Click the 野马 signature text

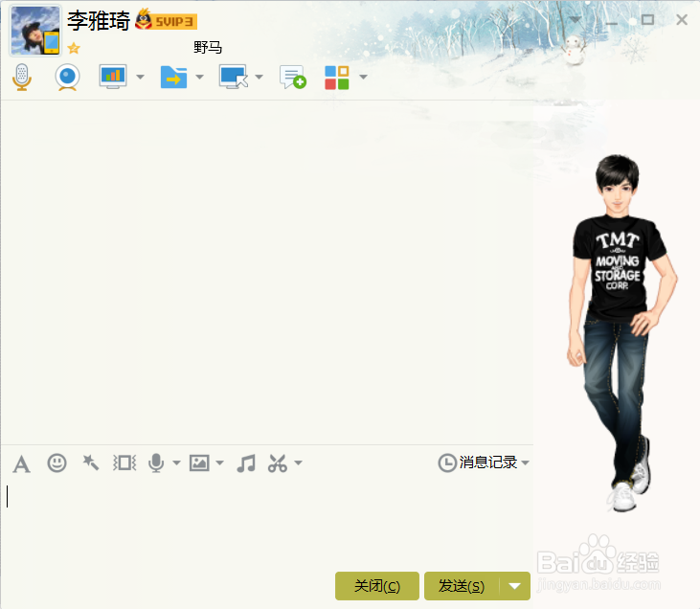(208, 47)
